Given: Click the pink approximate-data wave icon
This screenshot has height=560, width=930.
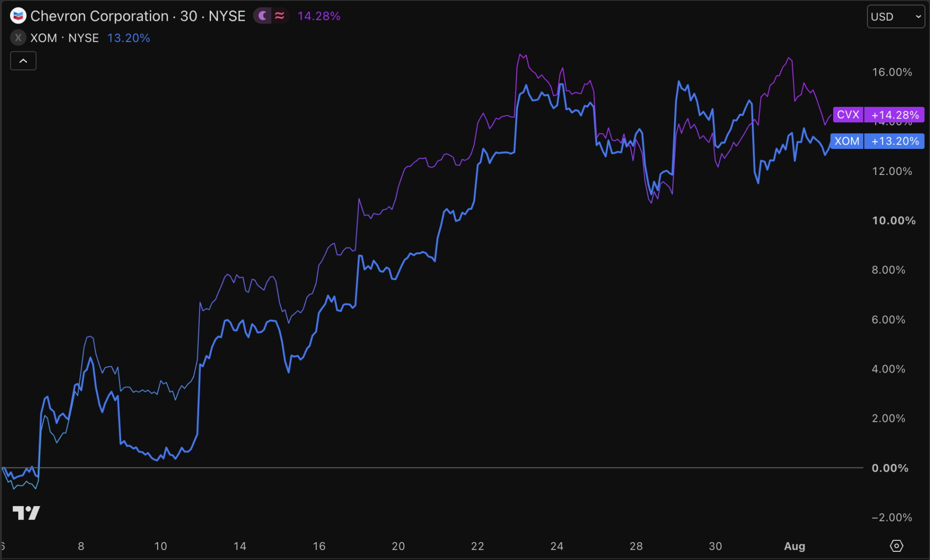Looking at the screenshot, I should [x=279, y=16].
